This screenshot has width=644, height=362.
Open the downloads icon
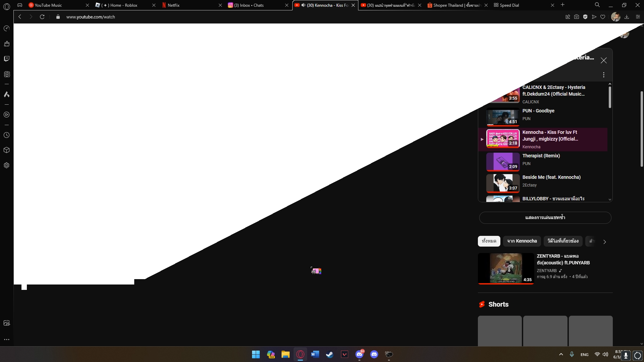[x=627, y=17]
